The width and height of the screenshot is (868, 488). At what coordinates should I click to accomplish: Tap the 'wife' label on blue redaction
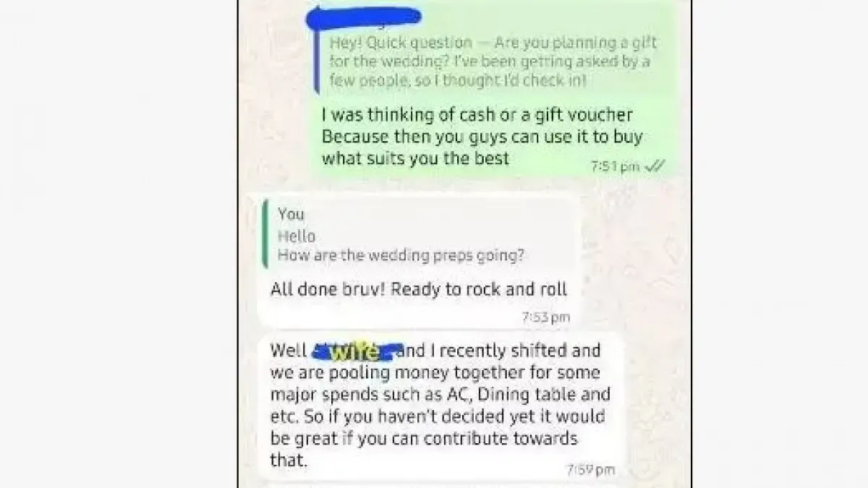[x=354, y=351]
